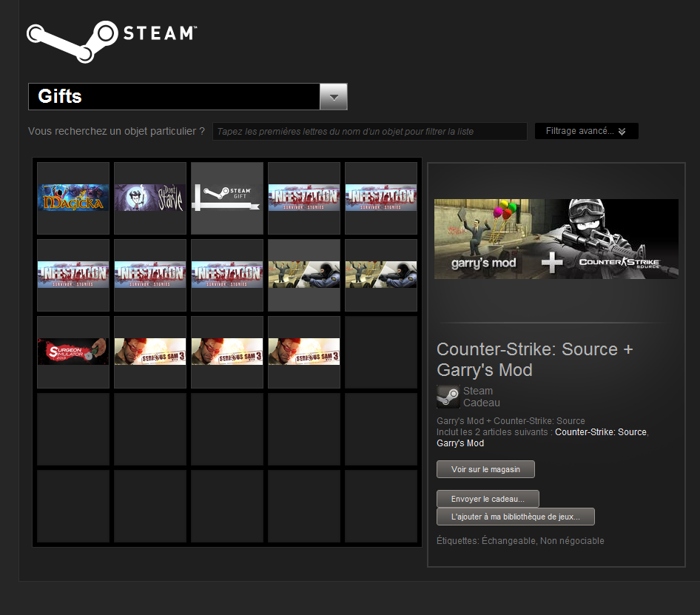The image size is (700, 615).
Task: Click the arrow button on the Gifts dropdown
Action: tap(333, 97)
